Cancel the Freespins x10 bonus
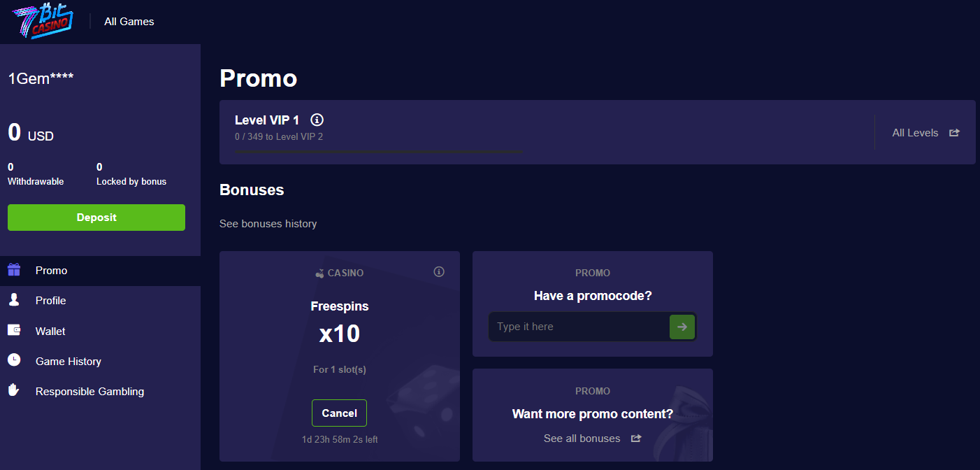 pos(339,413)
